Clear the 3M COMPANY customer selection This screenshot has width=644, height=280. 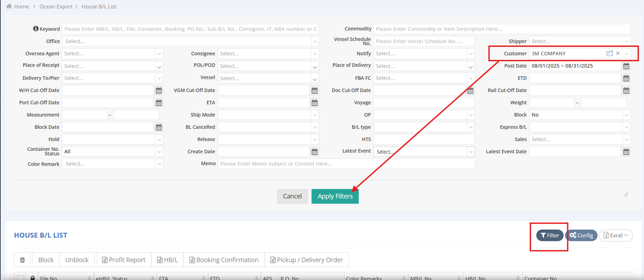click(618, 53)
